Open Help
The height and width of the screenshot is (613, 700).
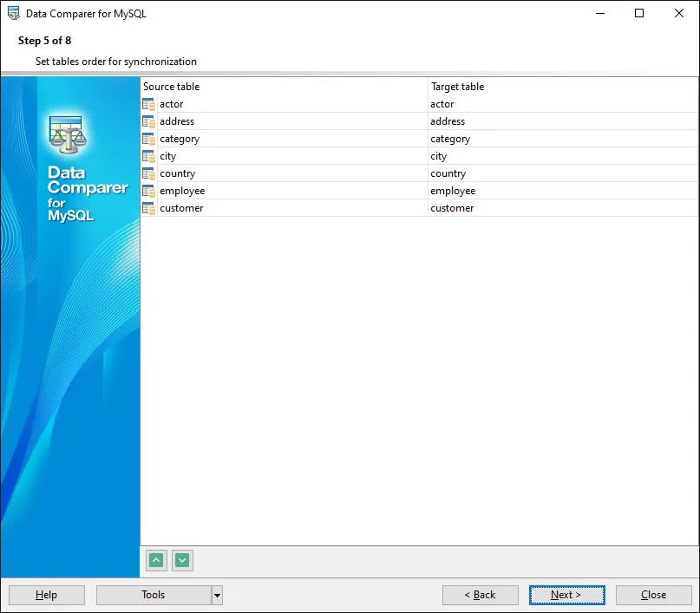coord(47,595)
